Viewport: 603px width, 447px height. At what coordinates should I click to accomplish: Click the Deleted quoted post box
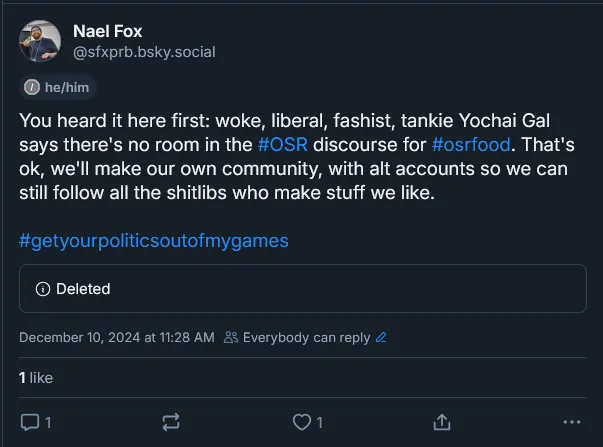coord(302,289)
